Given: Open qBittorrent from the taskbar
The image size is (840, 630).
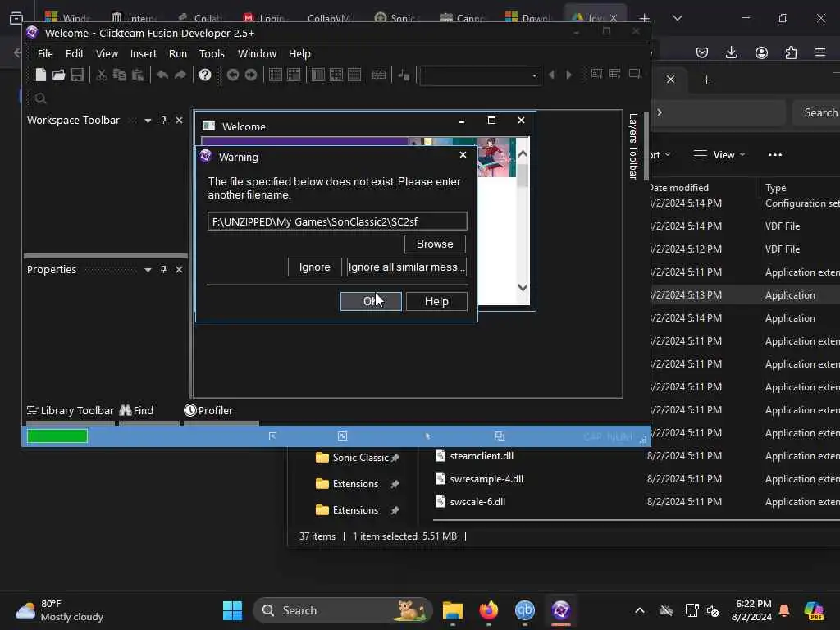Looking at the screenshot, I should coord(525,610).
